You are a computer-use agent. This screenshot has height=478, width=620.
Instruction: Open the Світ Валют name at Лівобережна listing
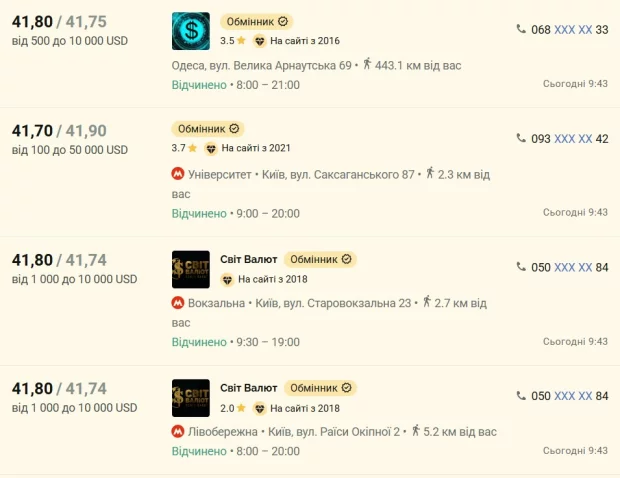coord(247,387)
